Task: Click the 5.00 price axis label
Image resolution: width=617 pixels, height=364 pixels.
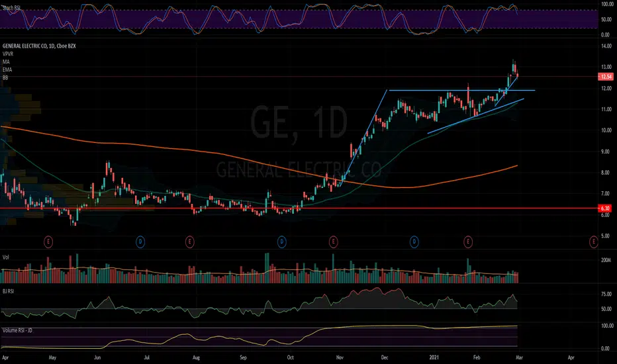Action: tap(606, 236)
